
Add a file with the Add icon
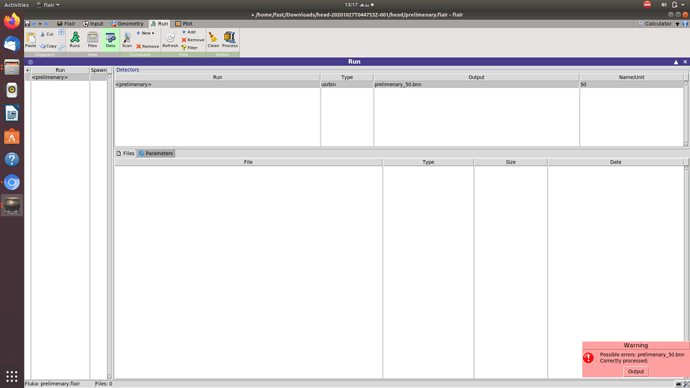click(x=189, y=32)
